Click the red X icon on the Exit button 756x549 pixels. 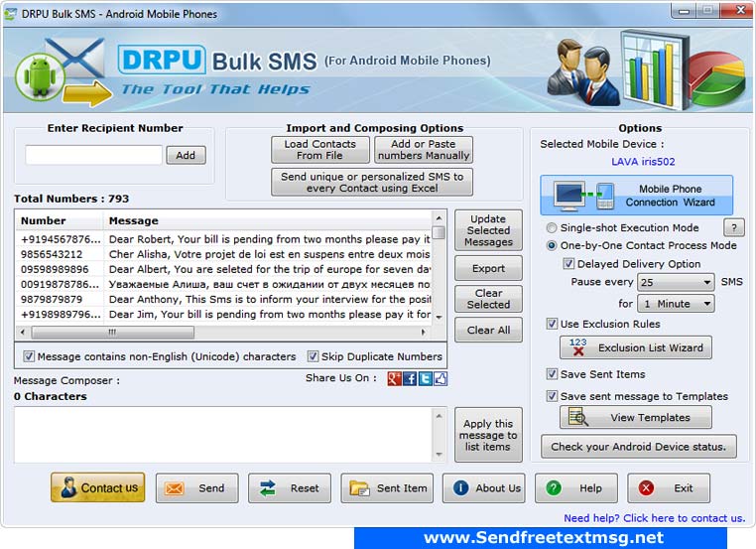[646, 488]
